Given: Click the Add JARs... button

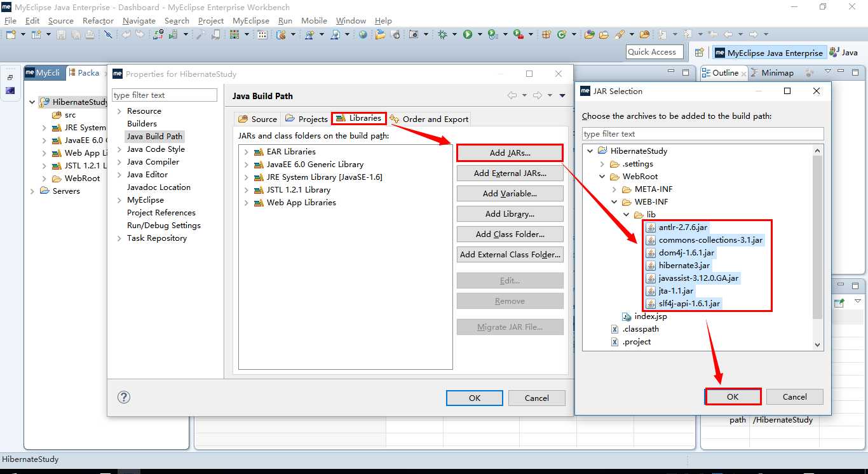Looking at the screenshot, I should pyautogui.click(x=510, y=153).
